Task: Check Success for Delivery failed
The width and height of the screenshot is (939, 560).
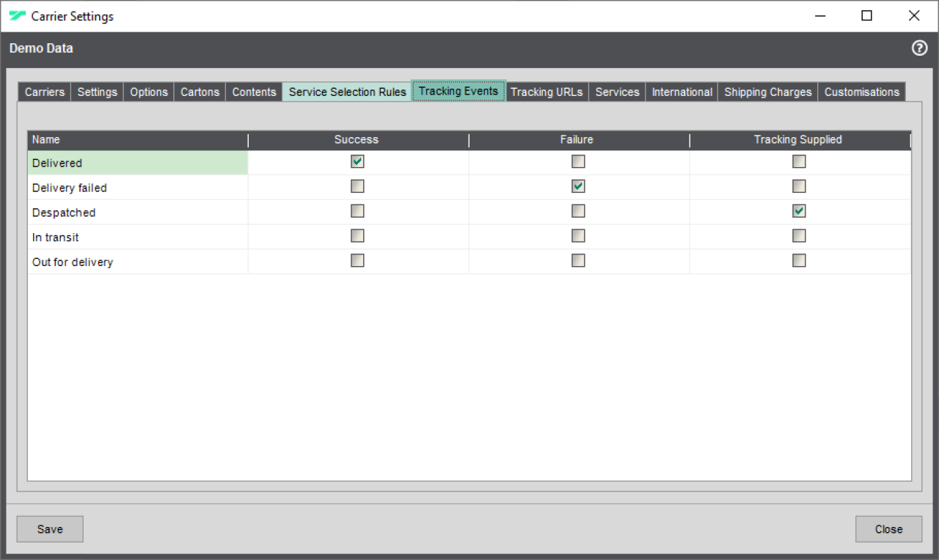Action: click(357, 186)
